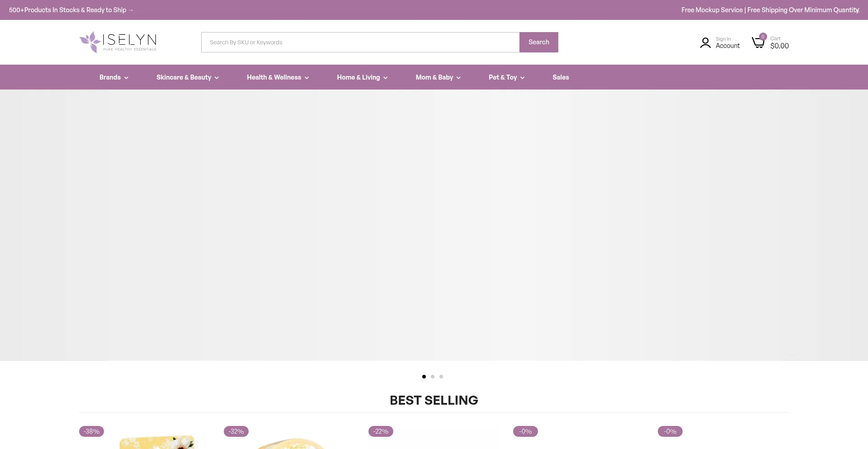Click the cart item count badge

(x=763, y=37)
